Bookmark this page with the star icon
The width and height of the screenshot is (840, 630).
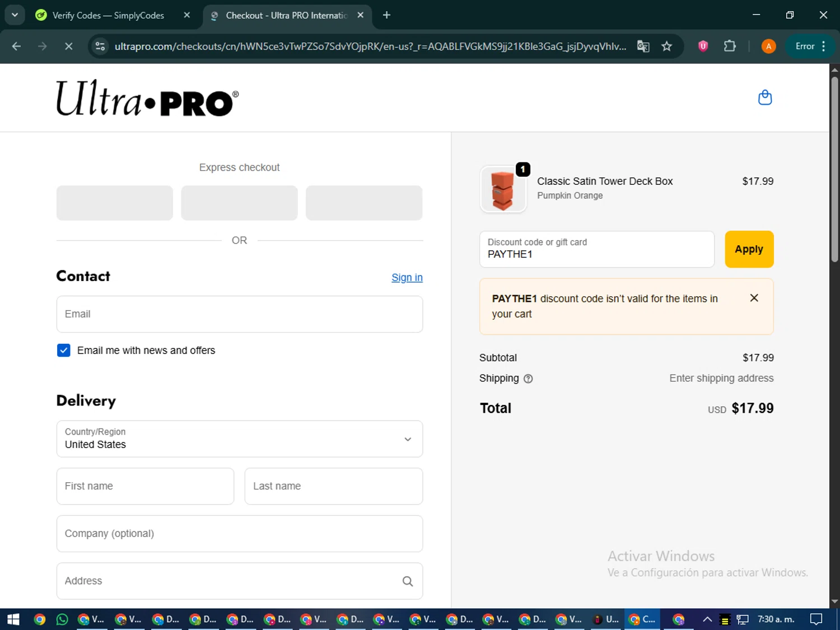(666, 46)
